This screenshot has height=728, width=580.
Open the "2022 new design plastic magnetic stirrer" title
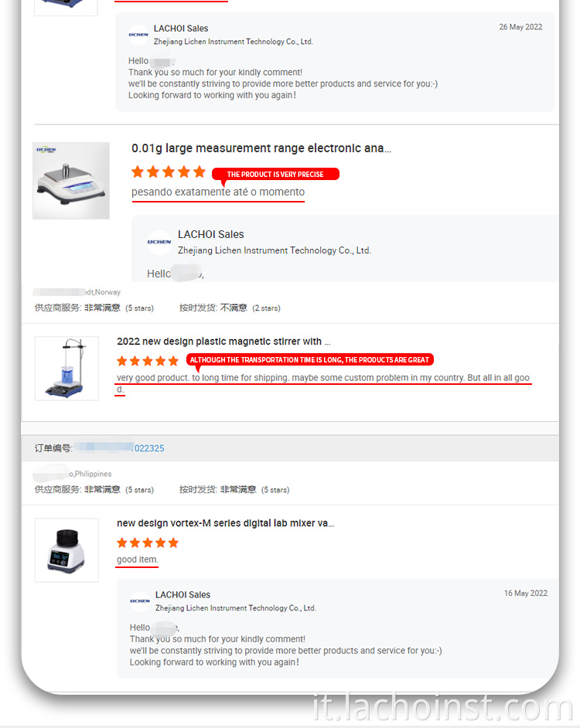point(223,342)
